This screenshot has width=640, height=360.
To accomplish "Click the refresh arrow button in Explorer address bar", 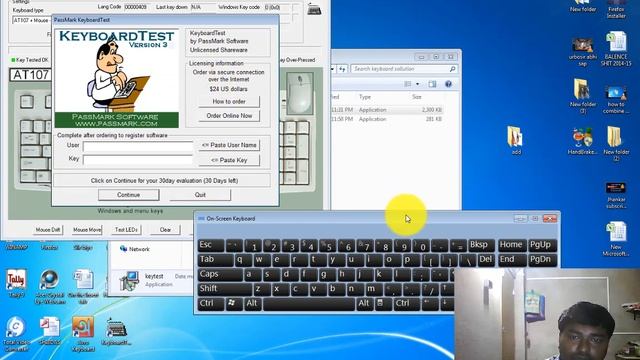I will [x=342, y=69].
